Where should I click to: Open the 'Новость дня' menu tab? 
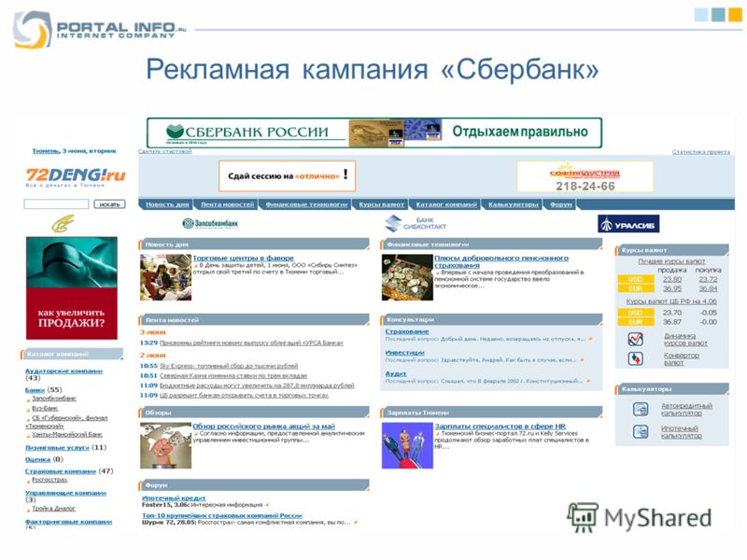[x=167, y=204]
